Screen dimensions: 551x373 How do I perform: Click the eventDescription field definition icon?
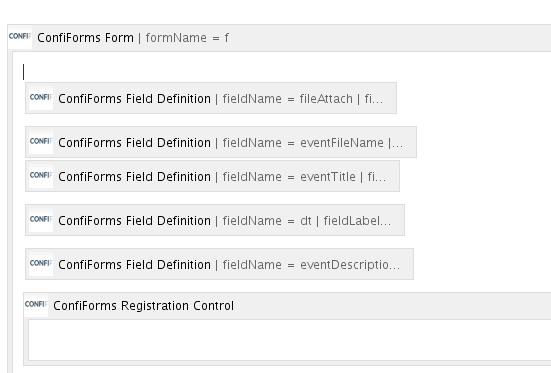41,264
